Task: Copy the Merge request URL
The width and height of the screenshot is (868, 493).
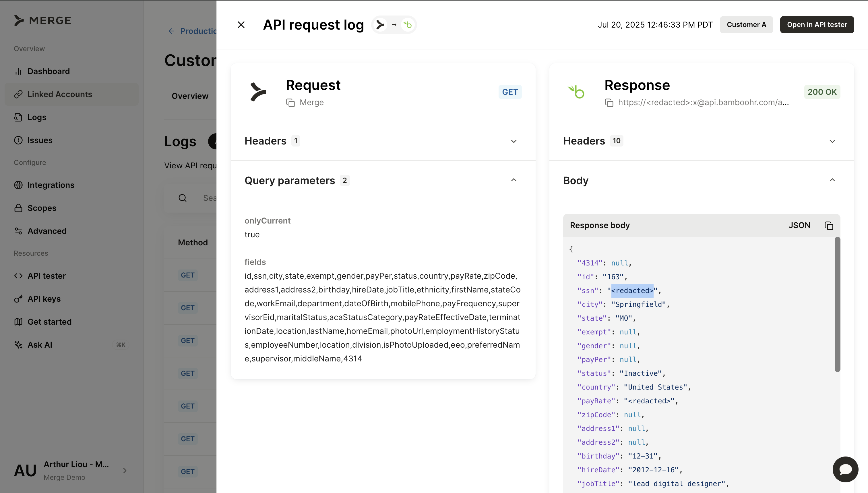Action: [x=290, y=103]
